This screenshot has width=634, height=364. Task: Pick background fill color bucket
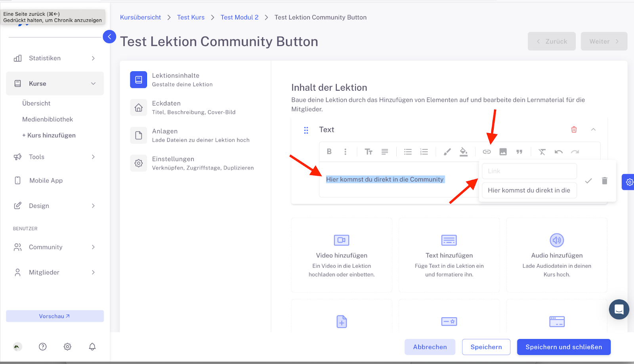[x=463, y=152]
